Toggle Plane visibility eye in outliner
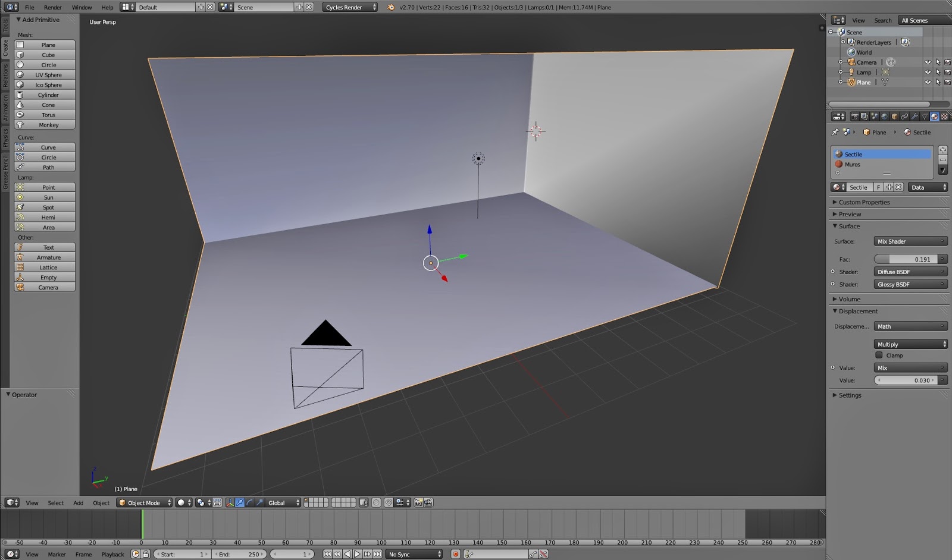This screenshot has width=952, height=560. 928,83
